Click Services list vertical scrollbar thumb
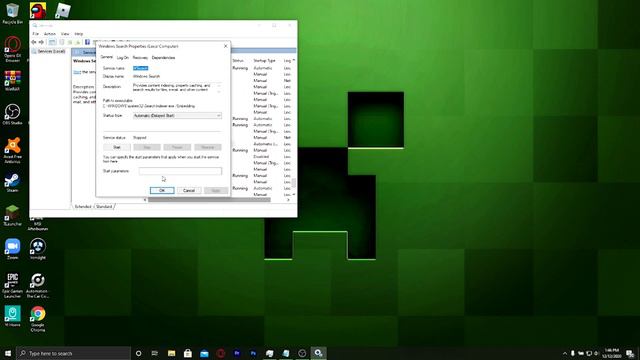 coord(293,182)
